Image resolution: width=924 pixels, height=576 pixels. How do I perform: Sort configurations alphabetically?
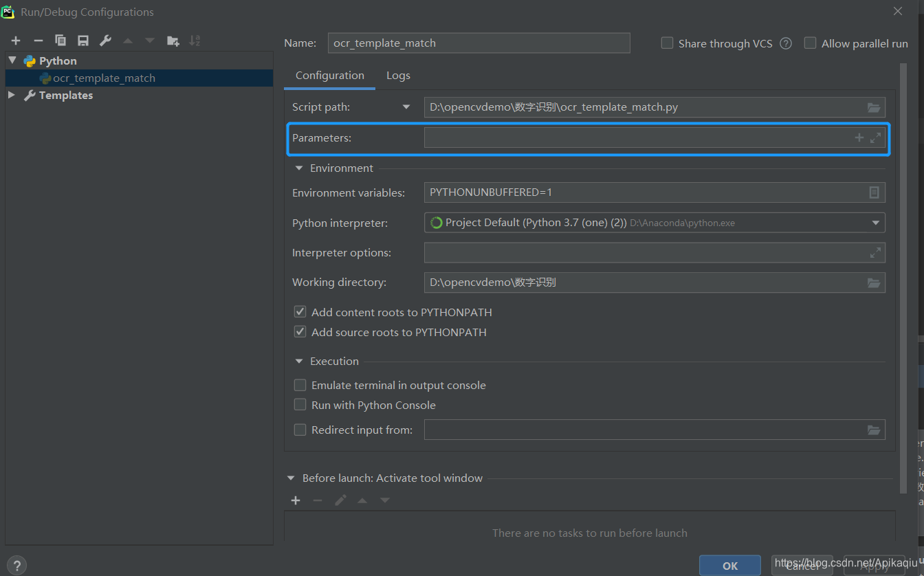195,41
